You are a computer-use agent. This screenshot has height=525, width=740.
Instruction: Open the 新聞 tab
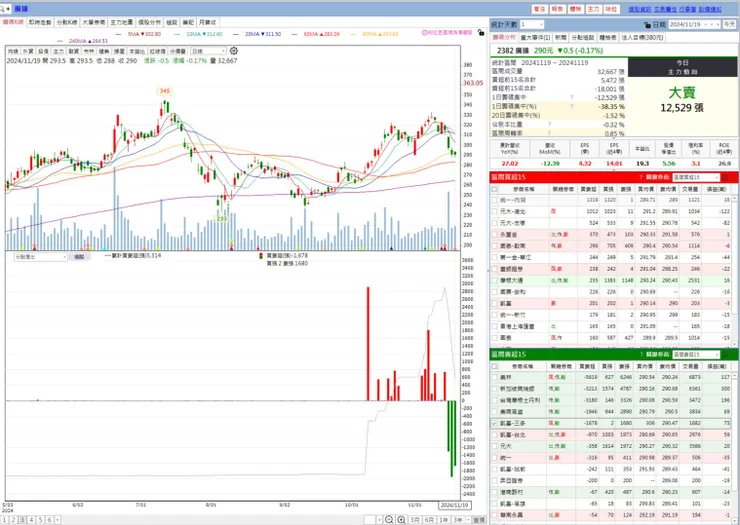click(561, 37)
